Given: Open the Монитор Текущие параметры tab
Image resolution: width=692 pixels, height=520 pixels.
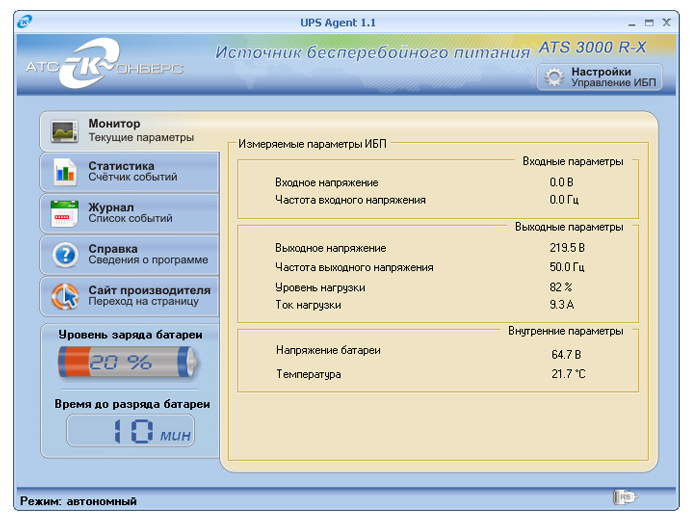Looking at the screenshot, I should [129, 131].
